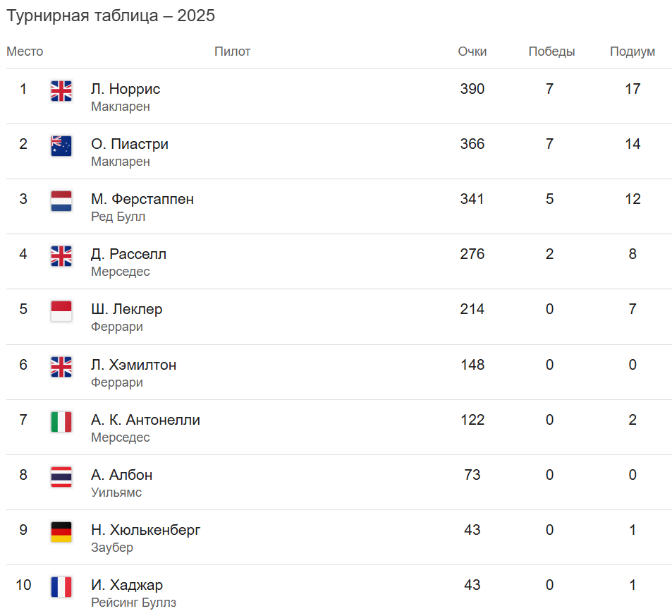Click the Italian flag beside А. К. Антонелли
The width and height of the screenshot is (672, 616).
pyautogui.click(x=61, y=422)
